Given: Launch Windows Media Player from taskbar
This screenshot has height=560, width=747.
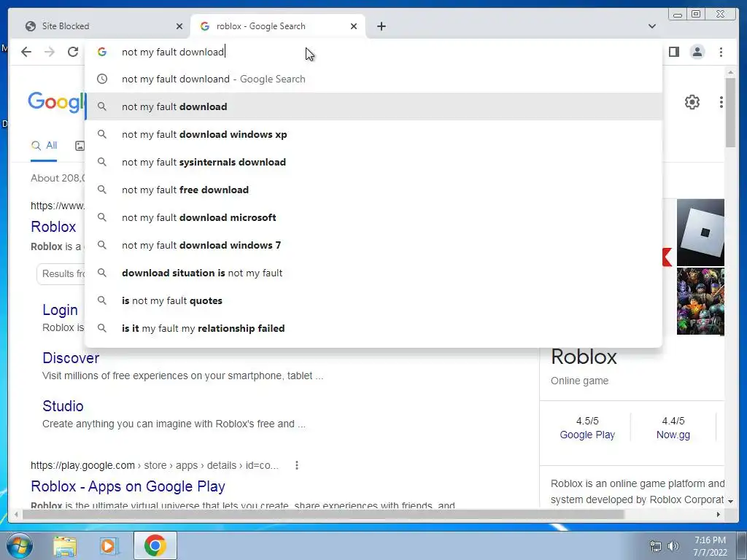Looking at the screenshot, I should click(x=109, y=546).
